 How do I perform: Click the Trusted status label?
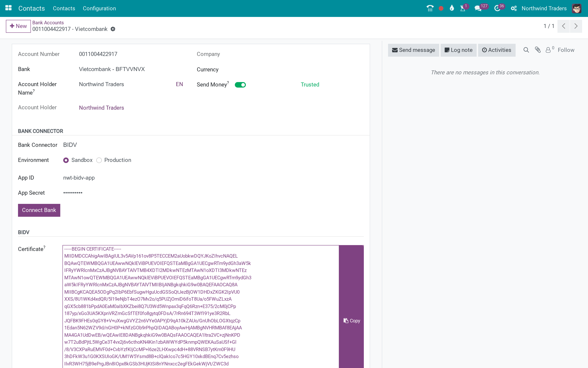click(310, 84)
